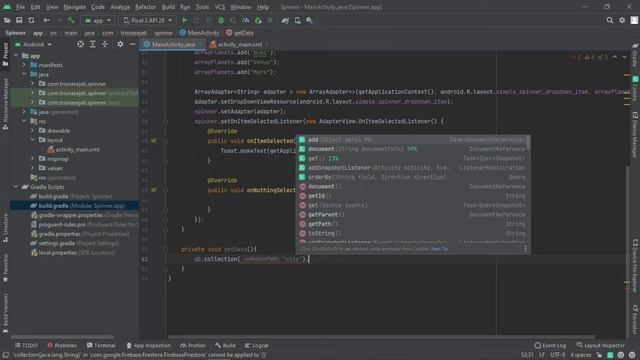Open the File menu
Screen dimensions: 640x360
tap(20, 7)
